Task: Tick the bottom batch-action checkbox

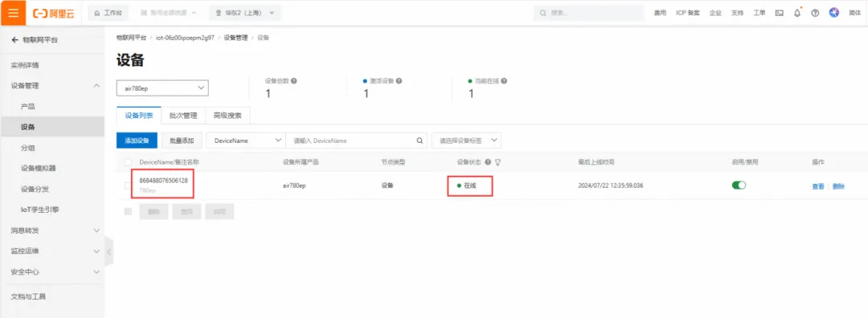Action: coord(128,211)
